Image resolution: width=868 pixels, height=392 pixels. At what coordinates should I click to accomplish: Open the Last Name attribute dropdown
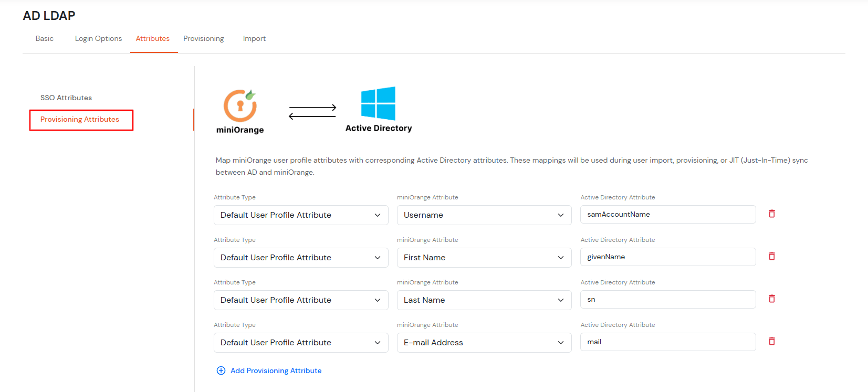pos(484,300)
